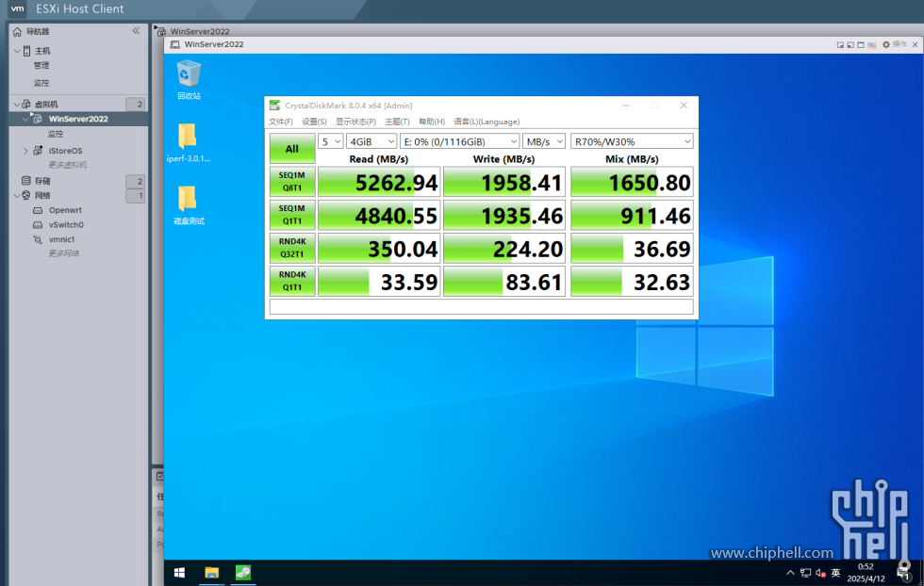
Task: Click the virtual machines icon beside 虚拟机
Action: (26, 105)
